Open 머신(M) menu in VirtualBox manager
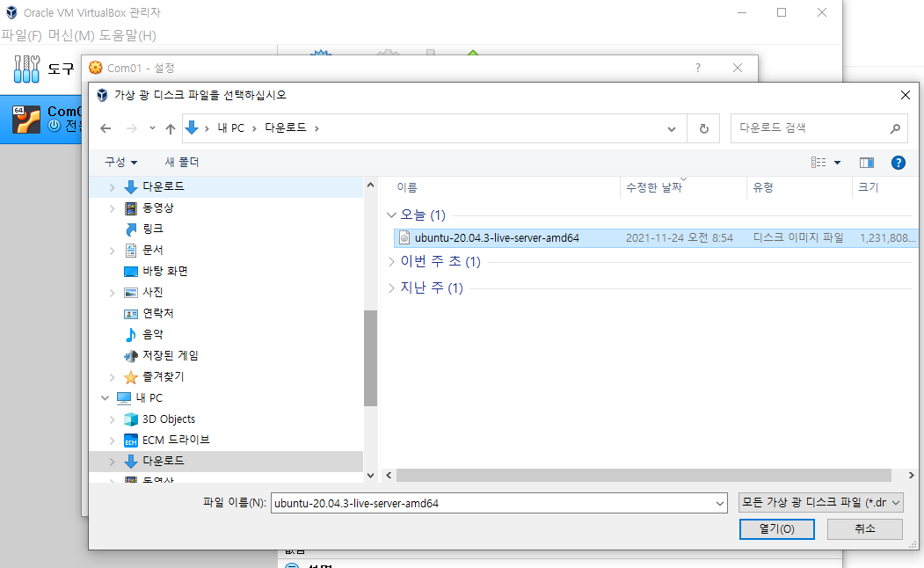This screenshot has height=568, width=924. 70,35
